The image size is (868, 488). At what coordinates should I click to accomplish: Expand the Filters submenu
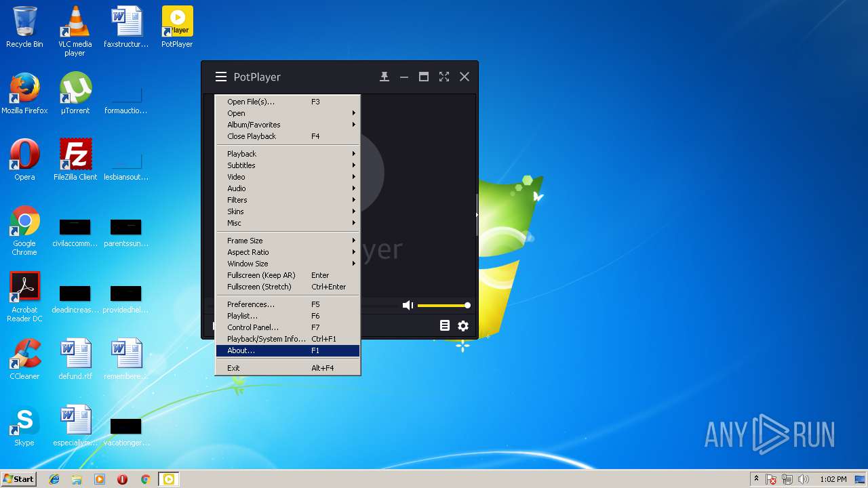click(288, 200)
